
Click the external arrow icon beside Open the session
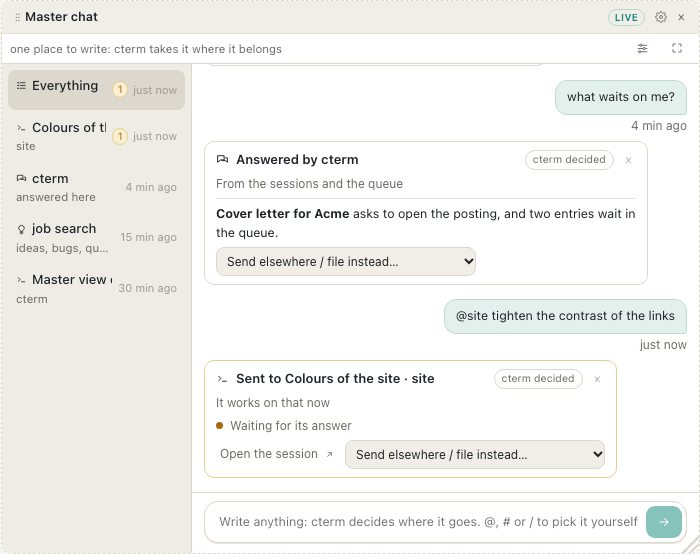click(x=329, y=454)
